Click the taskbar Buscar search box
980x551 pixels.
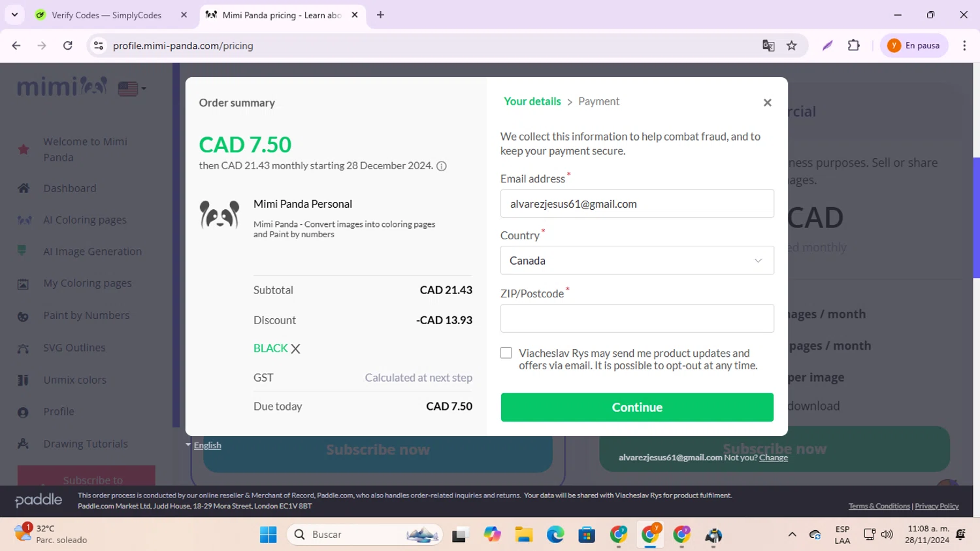(365, 535)
